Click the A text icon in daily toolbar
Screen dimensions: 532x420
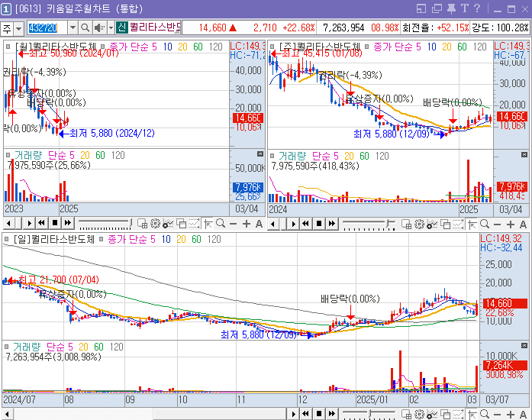[523, 414]
